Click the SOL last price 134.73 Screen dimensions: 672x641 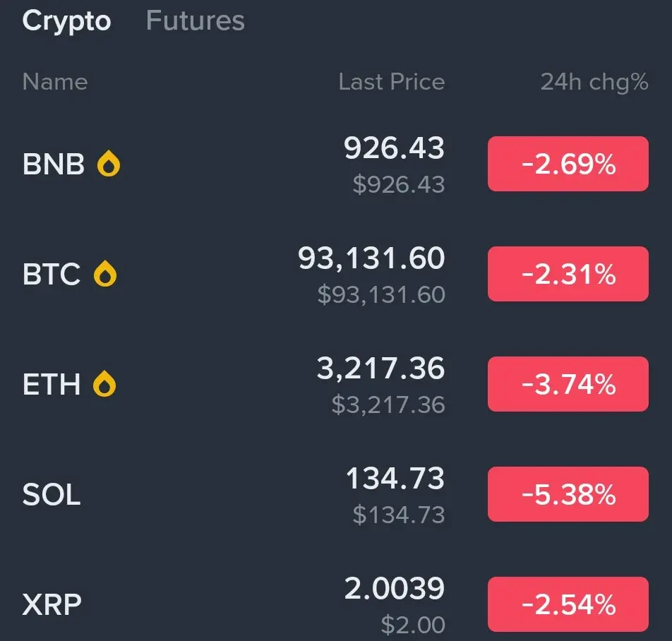coord(395,479)
